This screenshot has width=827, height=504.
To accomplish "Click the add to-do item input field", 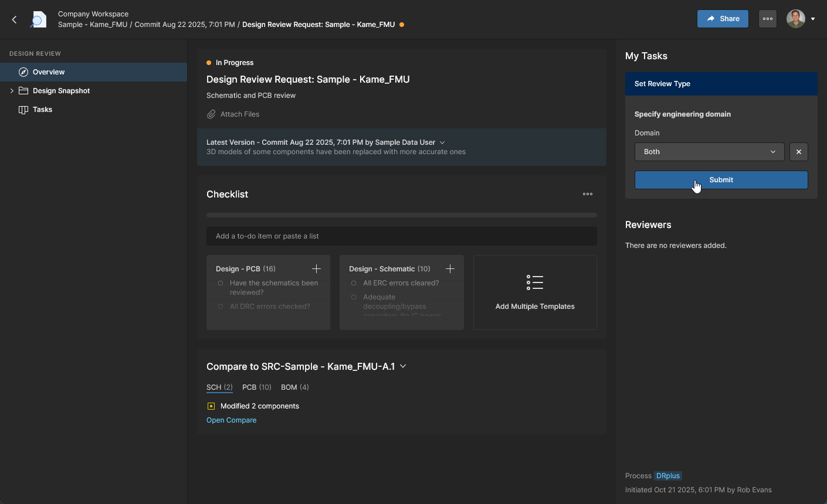I will point(401,236).
